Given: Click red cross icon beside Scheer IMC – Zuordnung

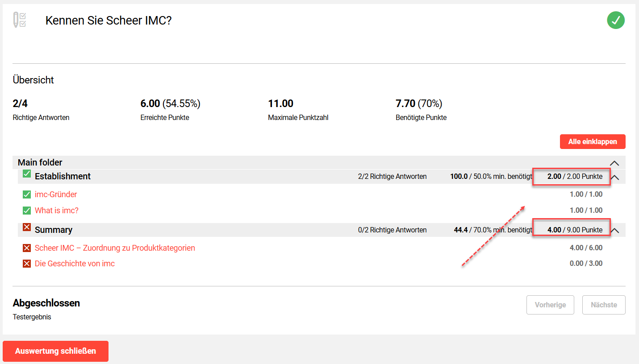Looking at the screenshot, I should pyautogui.click(x=27, y=248).
